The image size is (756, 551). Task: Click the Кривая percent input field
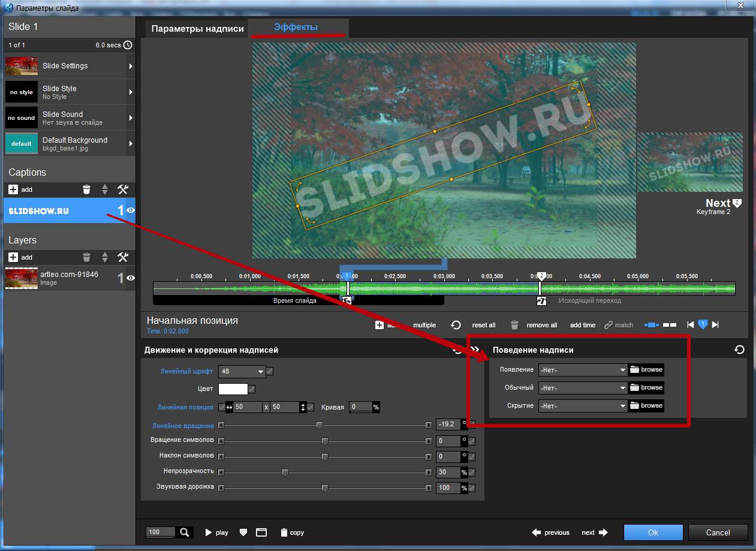click(360, 407)
